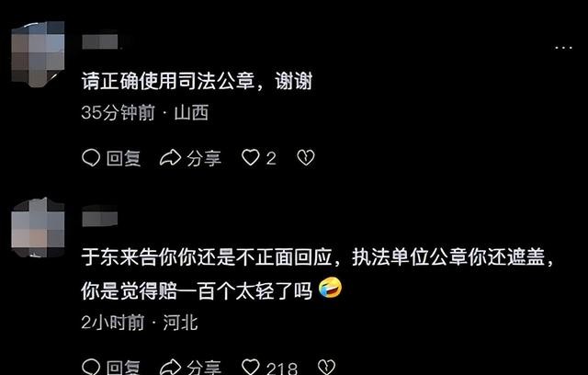Dislike the Shanxi comment with broken heart
The width and height of the screenshot is (588, 375).
pos(306,158)
